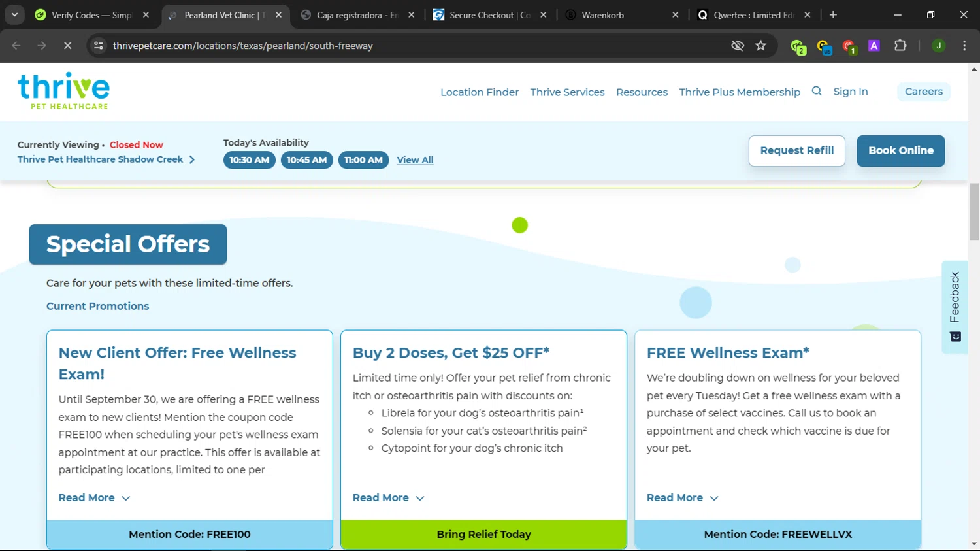Close the Verify Codes tab
980x551 pixels.
(x=146, y=15)
